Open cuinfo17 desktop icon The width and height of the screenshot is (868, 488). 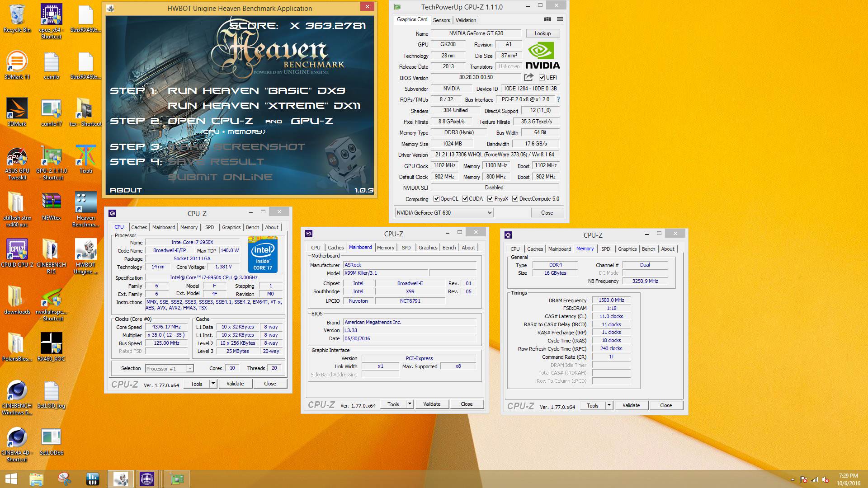pyautogui.click(x=51, y=112)
